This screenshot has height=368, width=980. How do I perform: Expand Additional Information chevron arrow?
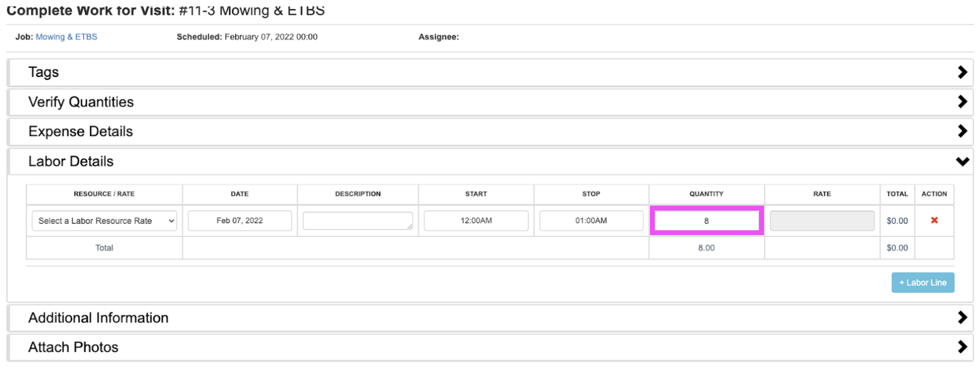[x=962, y=318]
